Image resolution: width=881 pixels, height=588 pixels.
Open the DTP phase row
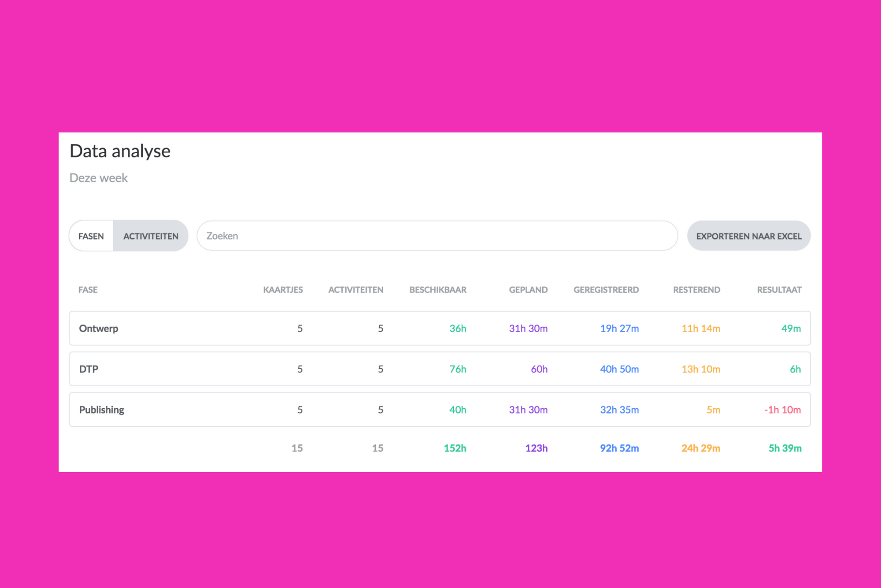point(440,369)
